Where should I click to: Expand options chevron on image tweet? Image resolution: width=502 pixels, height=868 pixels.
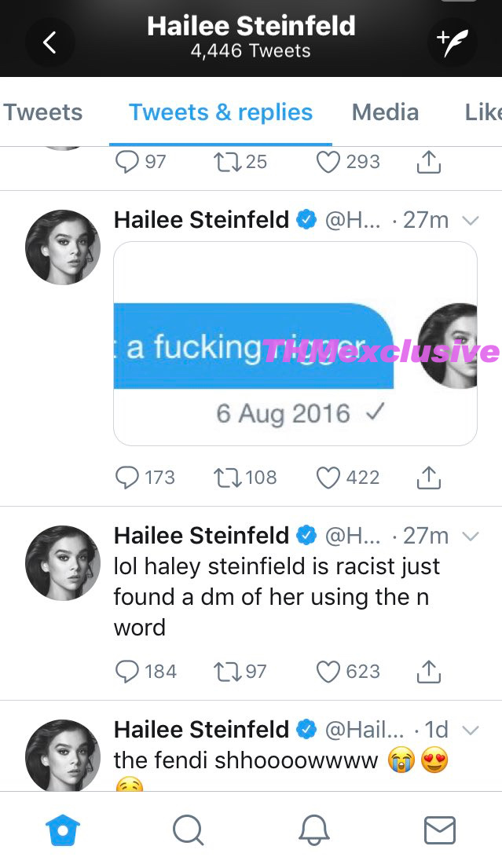coord(471,221)
